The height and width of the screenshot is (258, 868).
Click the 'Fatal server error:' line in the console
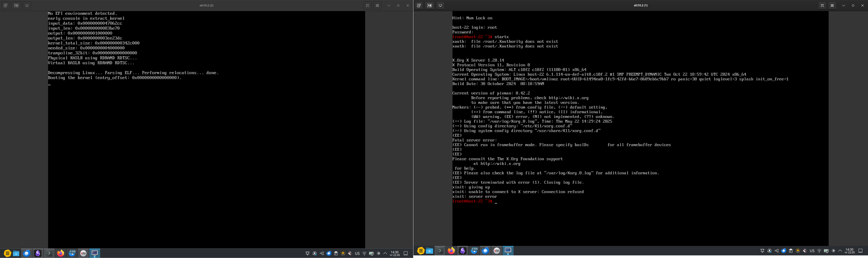[x=474, y=140]
